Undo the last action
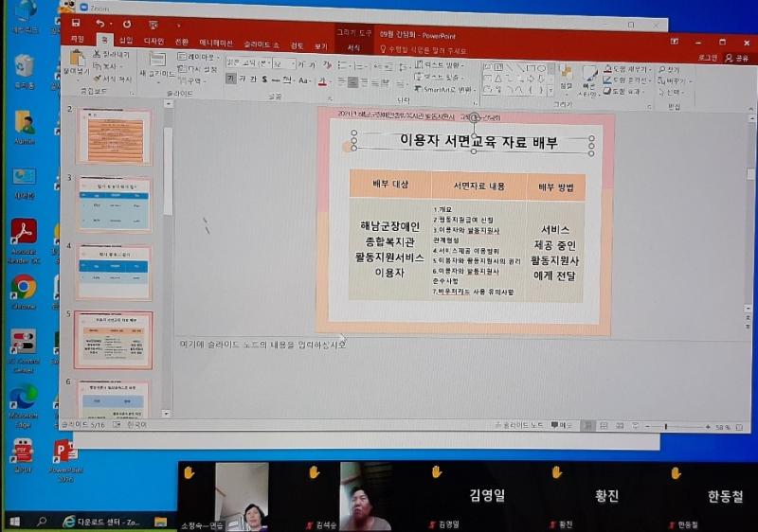This screenshot has width=758, height=532. (100, 23)
